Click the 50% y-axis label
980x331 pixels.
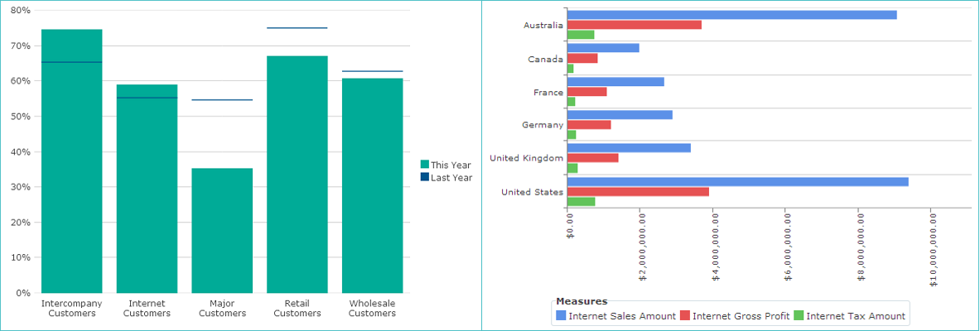point(21,116)
